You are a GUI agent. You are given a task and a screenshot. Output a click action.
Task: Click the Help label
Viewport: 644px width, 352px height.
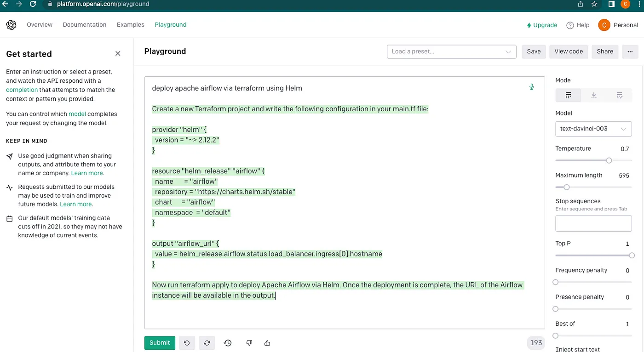583,25
